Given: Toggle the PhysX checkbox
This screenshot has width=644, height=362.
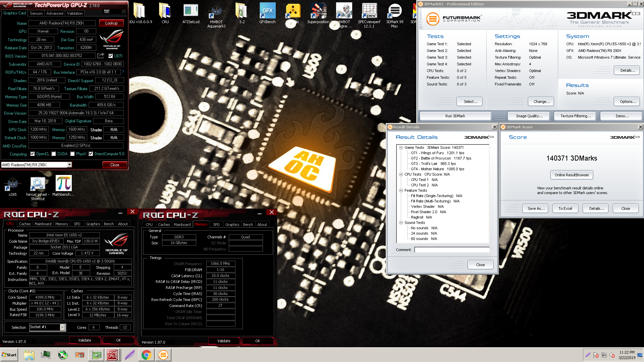Looking at the screenshot, I should point(72,154).
